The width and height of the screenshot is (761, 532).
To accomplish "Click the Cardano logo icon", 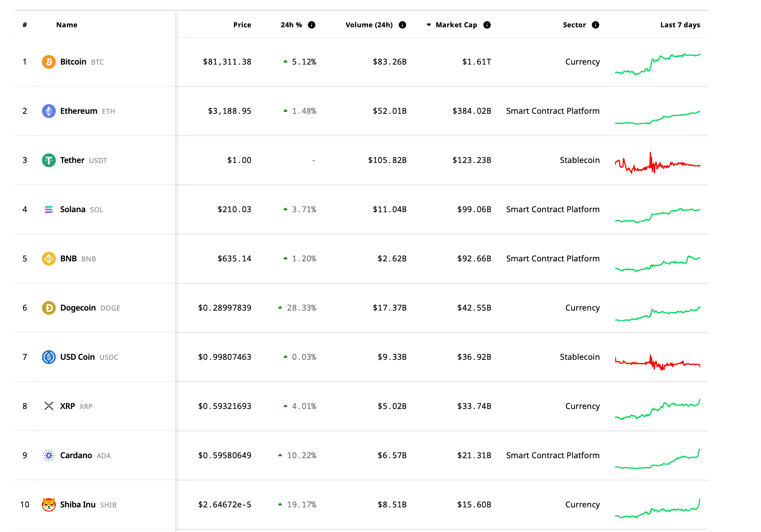I will pos(49,456).
